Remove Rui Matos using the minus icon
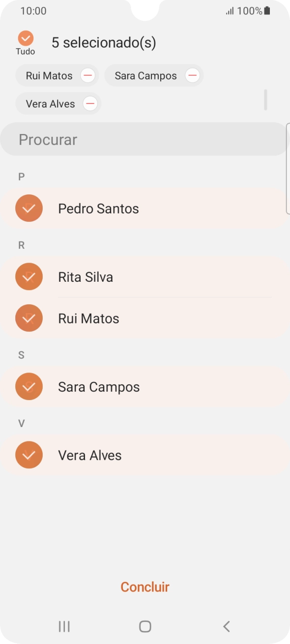The image size is (290, 644). [x=88, y=75]
